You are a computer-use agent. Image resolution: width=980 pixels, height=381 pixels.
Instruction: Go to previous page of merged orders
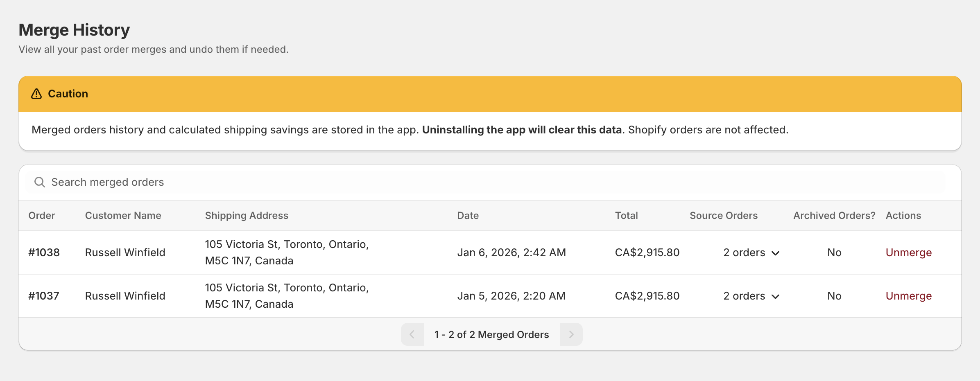click(x=412, y=334)
